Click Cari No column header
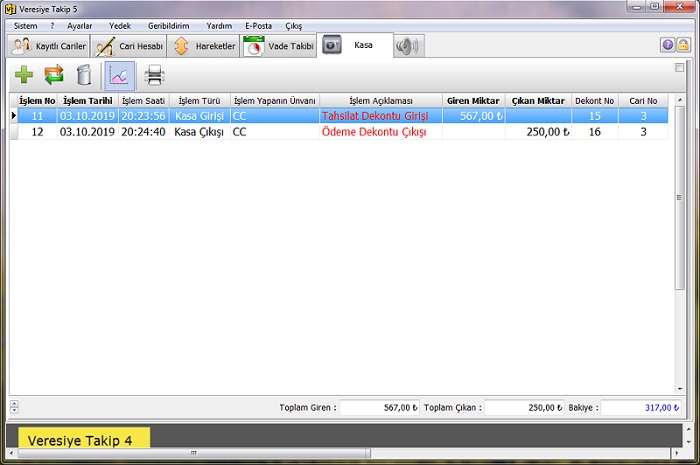Image resolution: width=700 pixels, height=465 pixels. pyautogui.click(x=643, y=101)
